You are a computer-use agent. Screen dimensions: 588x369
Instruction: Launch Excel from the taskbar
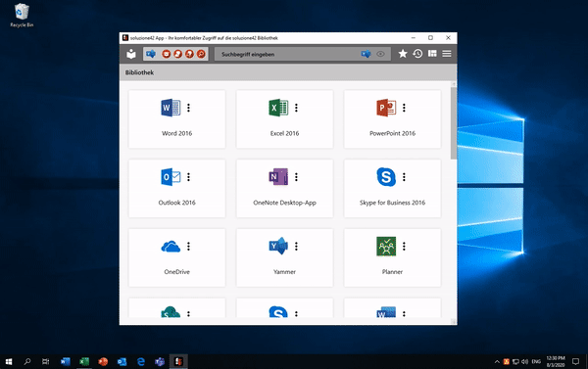pyautogui.click(x=84, y=361)
